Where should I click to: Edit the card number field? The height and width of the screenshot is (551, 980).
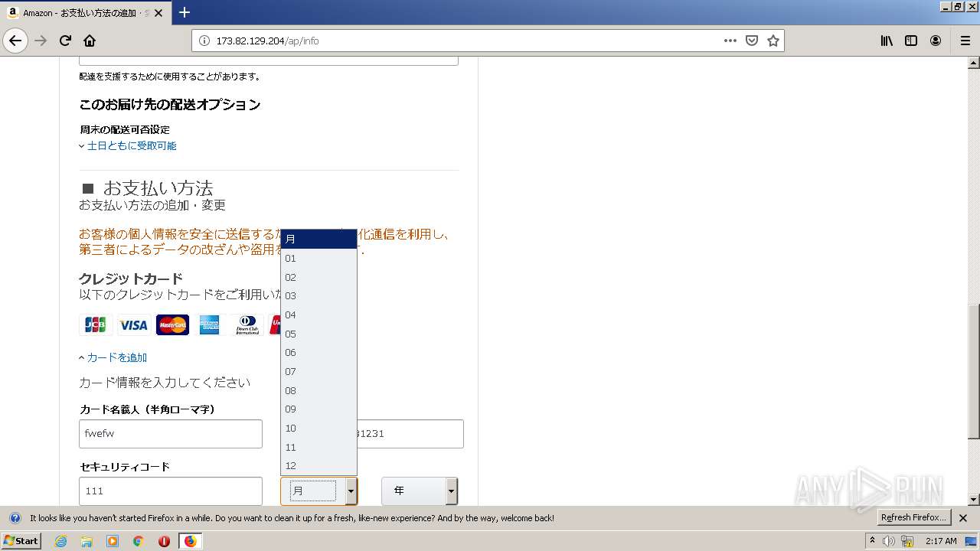(410, 434)
